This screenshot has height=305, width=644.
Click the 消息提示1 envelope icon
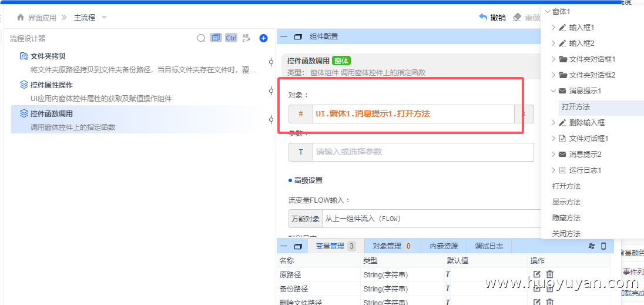563,91
